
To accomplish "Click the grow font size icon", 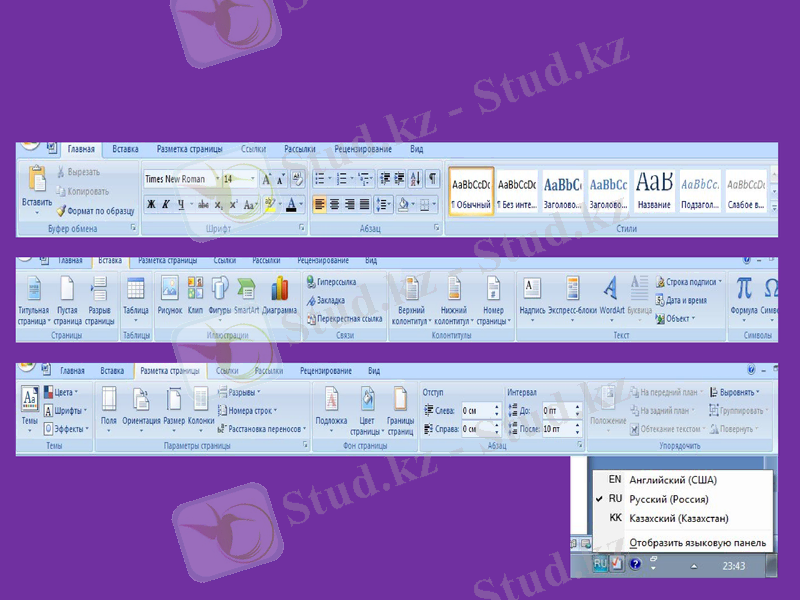I will [x=266, y=179].
